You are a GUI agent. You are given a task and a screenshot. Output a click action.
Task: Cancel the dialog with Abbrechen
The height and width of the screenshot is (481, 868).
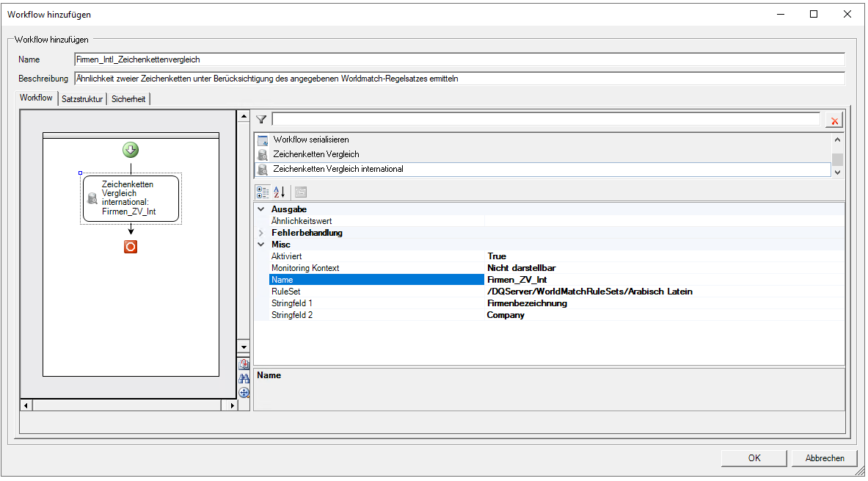(825, 458)
